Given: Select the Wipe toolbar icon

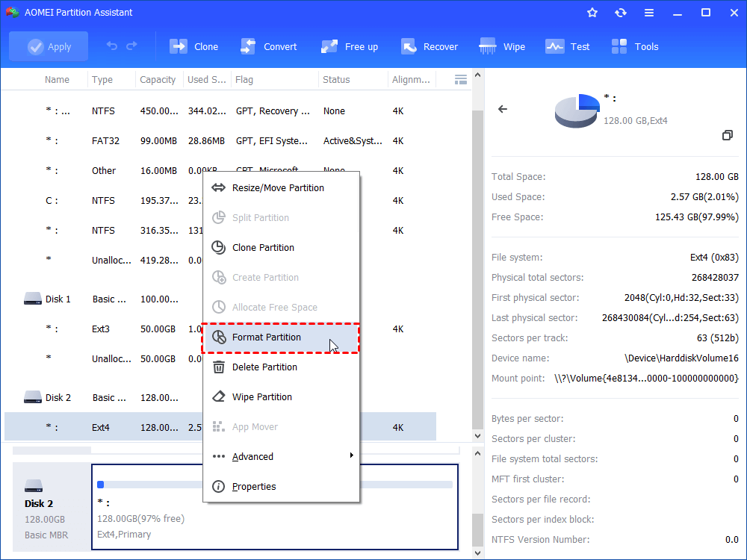Looking at the screenshot, I should click(488, 46).
